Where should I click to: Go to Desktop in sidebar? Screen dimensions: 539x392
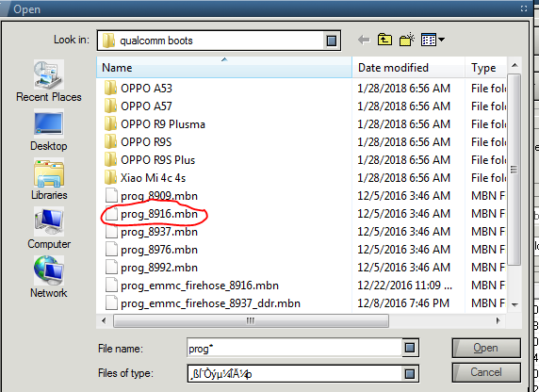point(49,131)
